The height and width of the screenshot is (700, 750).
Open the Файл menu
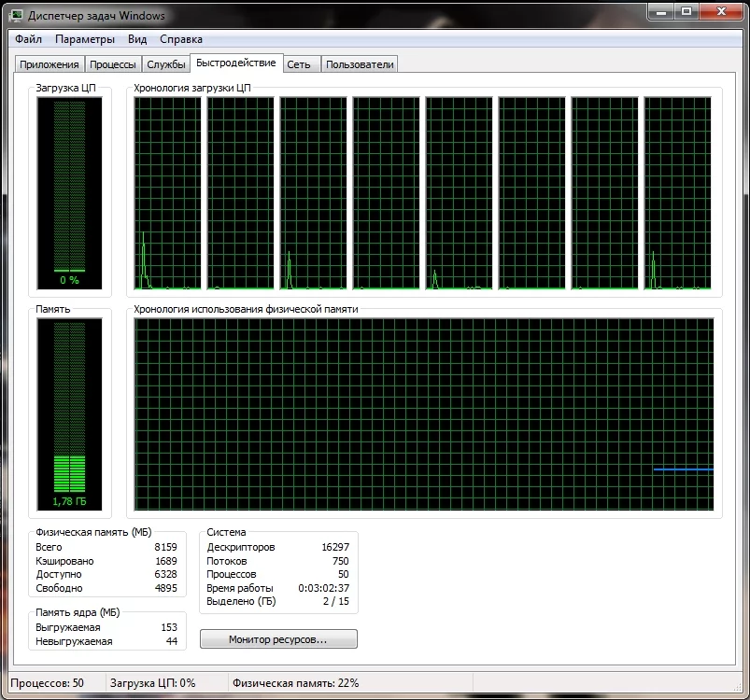coord(28,39)
